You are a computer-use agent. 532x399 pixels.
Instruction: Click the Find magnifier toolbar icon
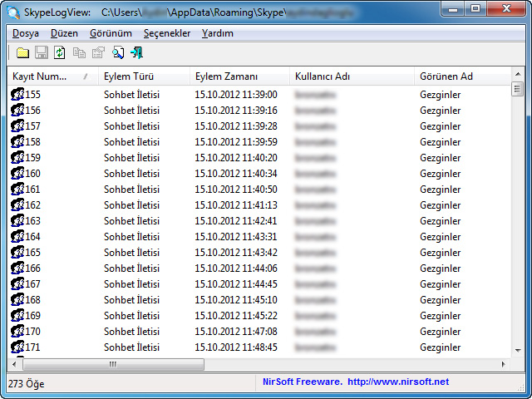pyautogui.click(x=118, y=53)
